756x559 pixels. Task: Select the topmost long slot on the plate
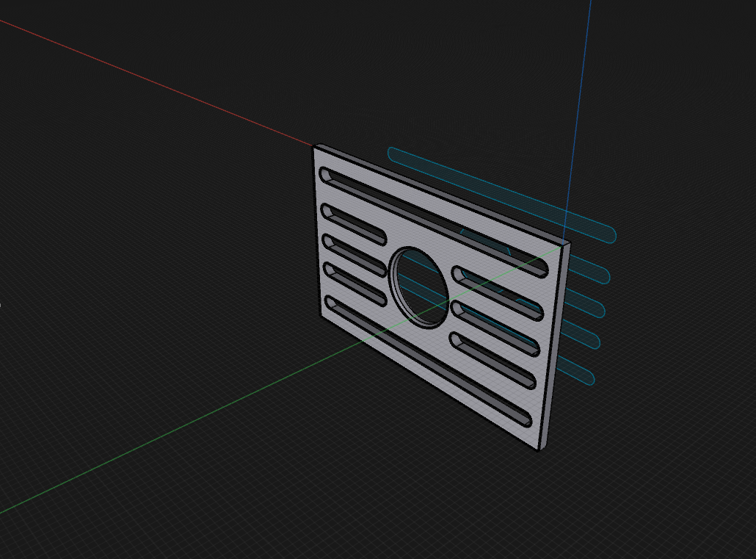pos(434,223)
